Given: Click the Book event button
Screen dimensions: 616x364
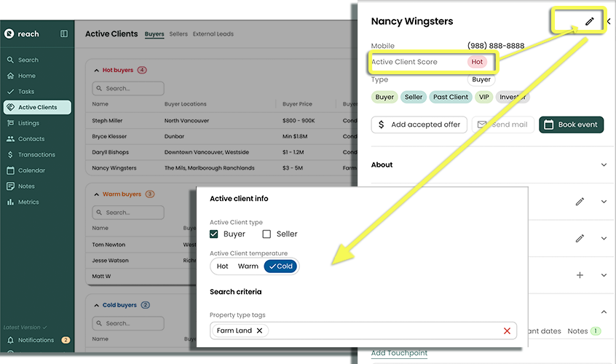Looking at the screenshot, I should [571, 124].
